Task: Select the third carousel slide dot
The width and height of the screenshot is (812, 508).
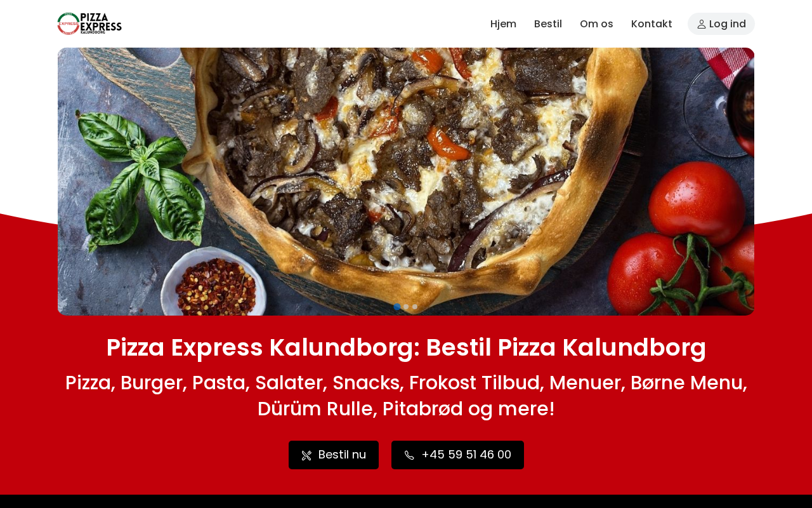Action: (x=415, y=307)
